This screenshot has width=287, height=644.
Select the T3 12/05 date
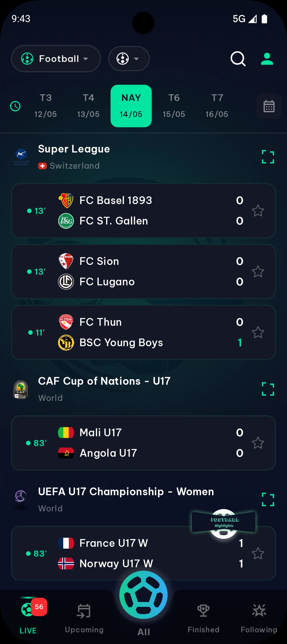[x=46, y=106]
